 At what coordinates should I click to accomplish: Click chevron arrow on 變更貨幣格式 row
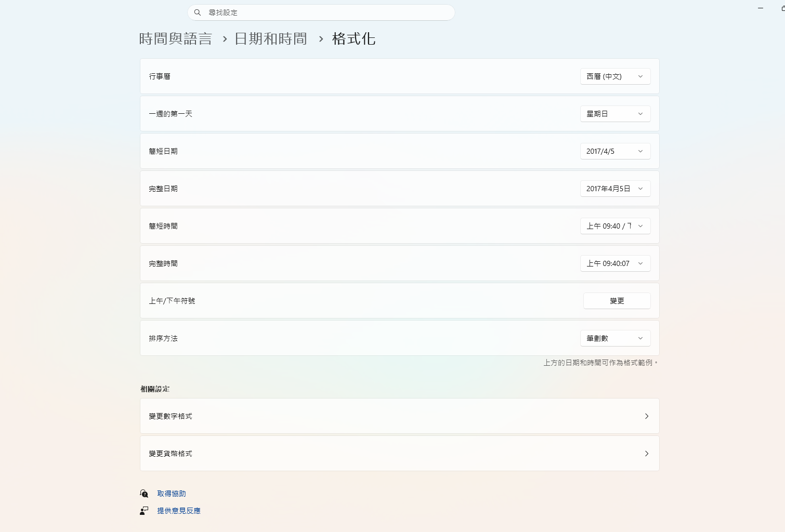point(647,454)
